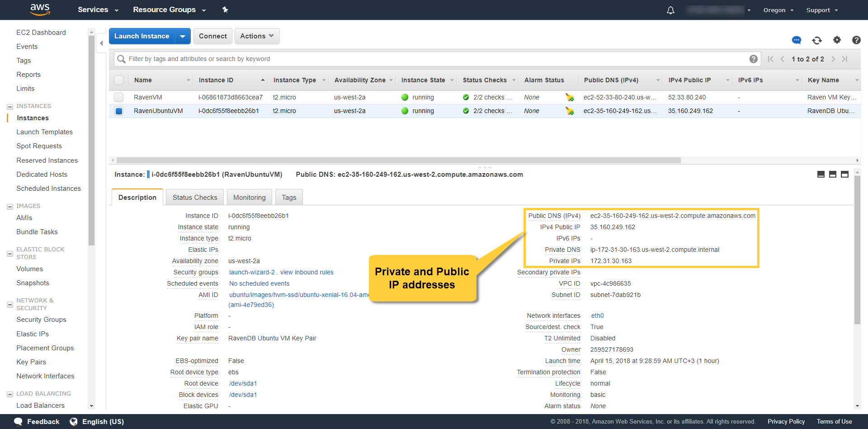Go to first page of results
Viewport: 868px width, 429px height.
(770, 59)
